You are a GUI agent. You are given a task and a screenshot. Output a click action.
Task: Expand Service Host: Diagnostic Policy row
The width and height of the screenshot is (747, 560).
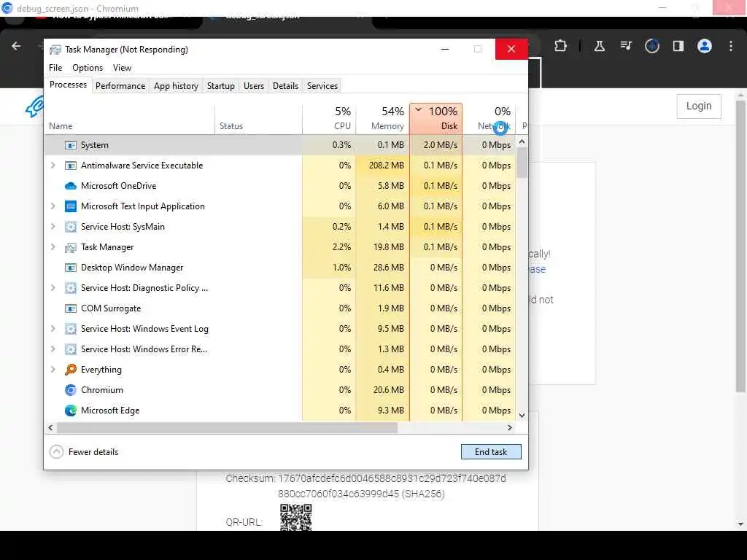[53, 287]
